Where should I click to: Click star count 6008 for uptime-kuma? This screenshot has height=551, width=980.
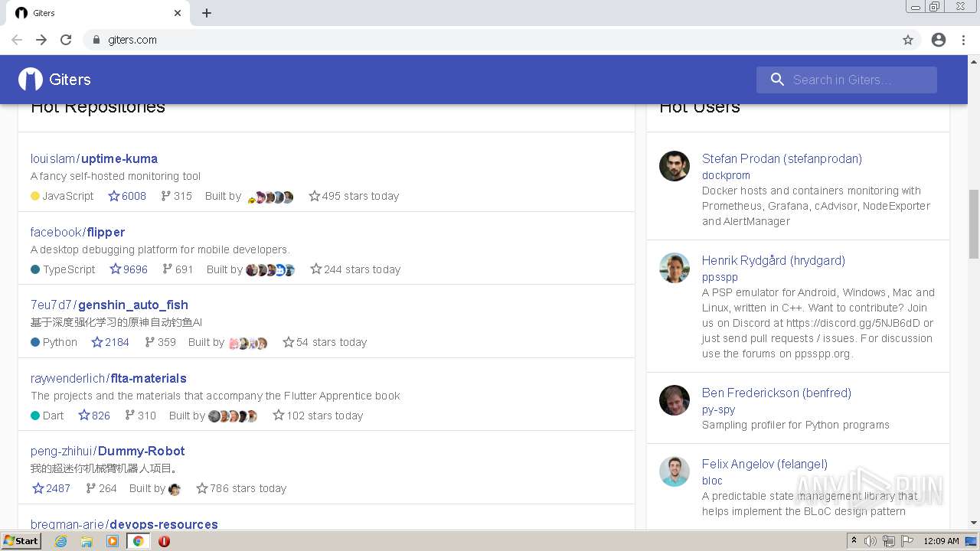(x=127, y=196)
